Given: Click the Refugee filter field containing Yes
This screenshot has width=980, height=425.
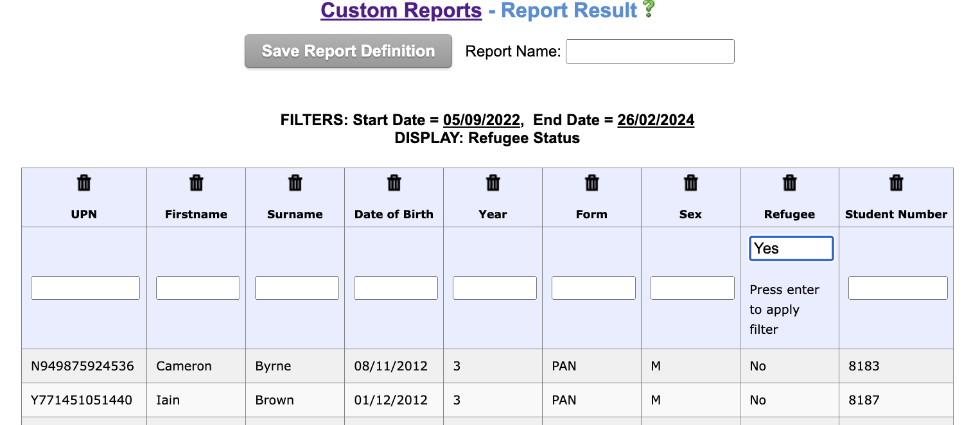Looking at the screenshot, I should pos(791,248).
